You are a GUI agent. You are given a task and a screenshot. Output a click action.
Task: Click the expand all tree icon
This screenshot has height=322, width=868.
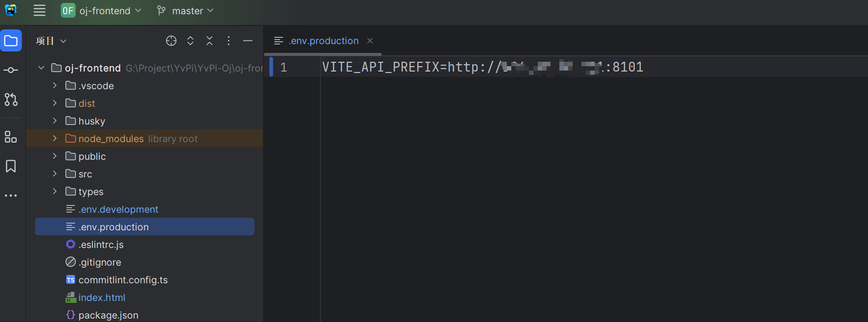pyautogui.click(x=190, y=41)
